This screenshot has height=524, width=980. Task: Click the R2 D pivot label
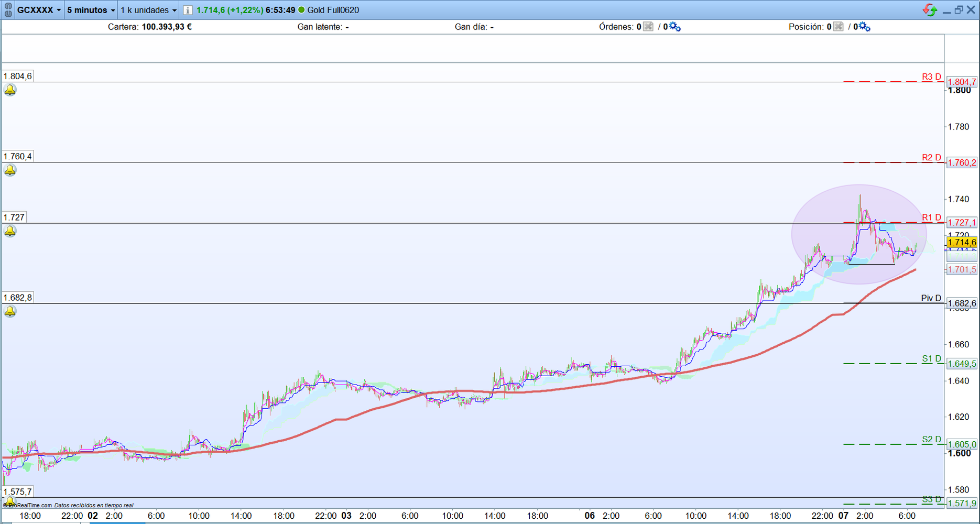(931, 158)
